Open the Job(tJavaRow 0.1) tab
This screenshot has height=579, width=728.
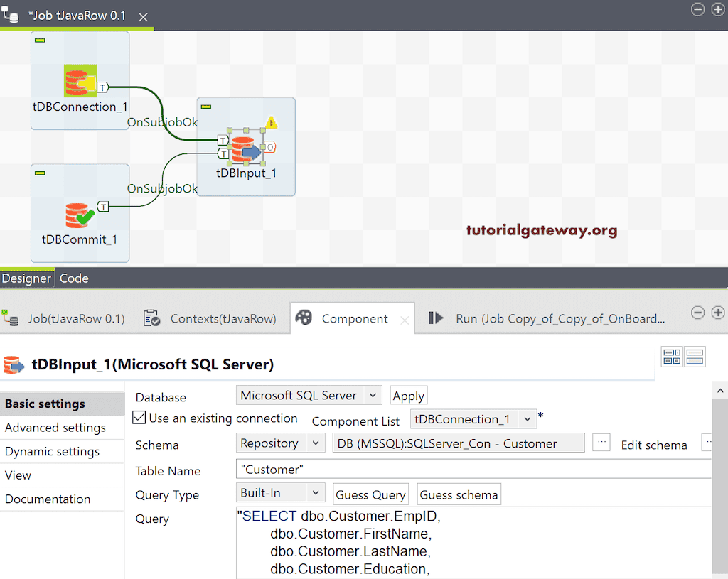coord(64,319)
